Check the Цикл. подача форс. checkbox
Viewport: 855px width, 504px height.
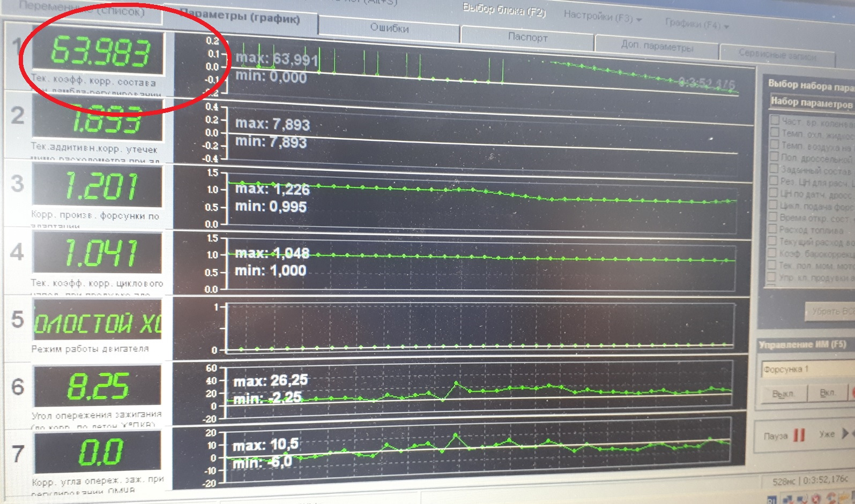coord(772,205)
